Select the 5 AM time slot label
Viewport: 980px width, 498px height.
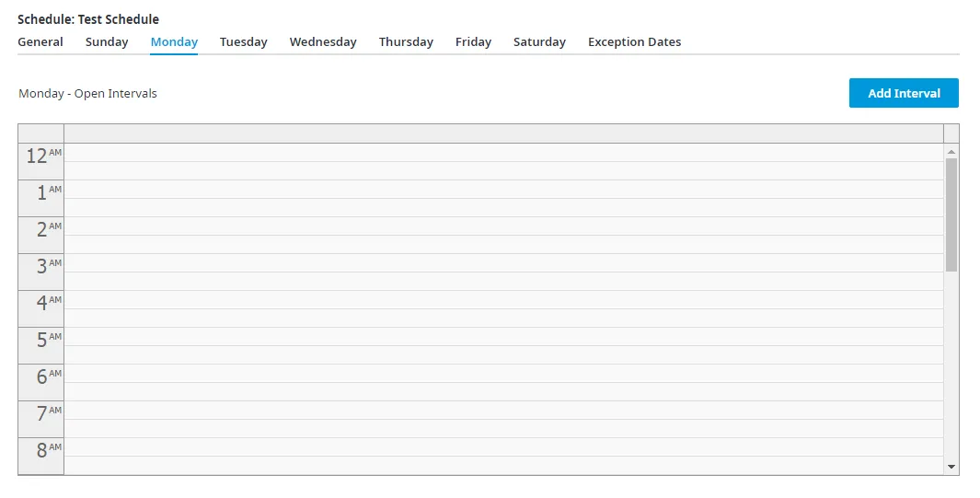tap(41, 346)
